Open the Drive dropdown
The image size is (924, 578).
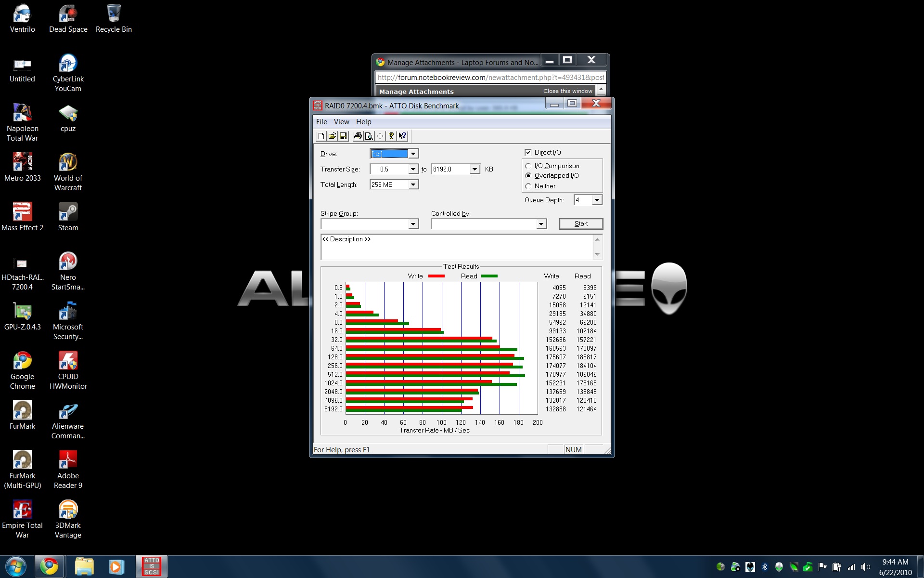[413, 154]
